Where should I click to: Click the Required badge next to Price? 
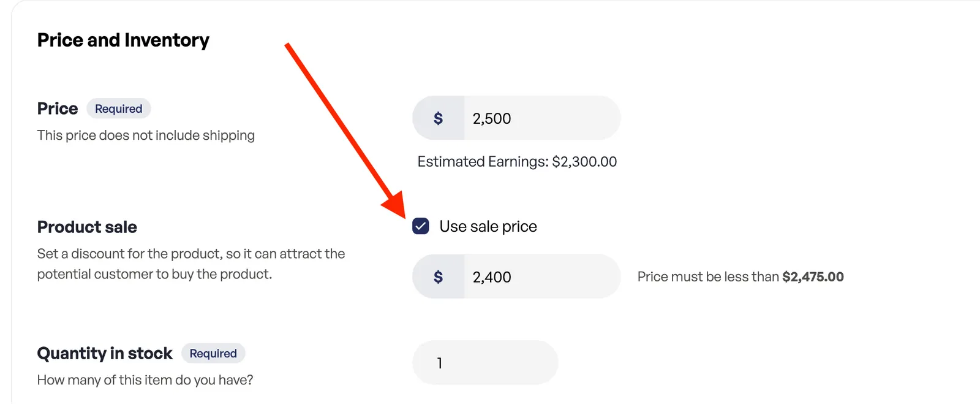pyautogui.click(x=118, y=109)
